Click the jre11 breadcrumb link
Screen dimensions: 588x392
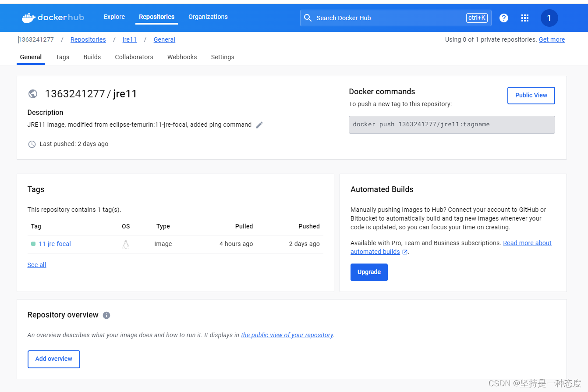point(130,39)
